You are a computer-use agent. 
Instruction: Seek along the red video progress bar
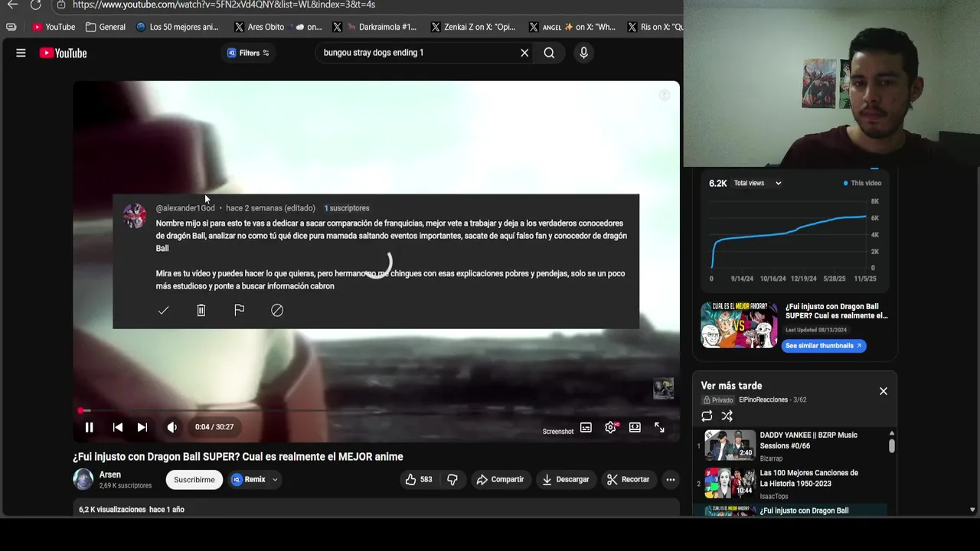click(375, 411)
